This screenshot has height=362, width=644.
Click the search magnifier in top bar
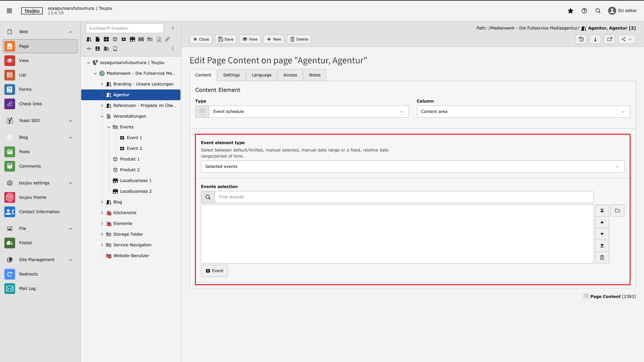click(598, 11)
